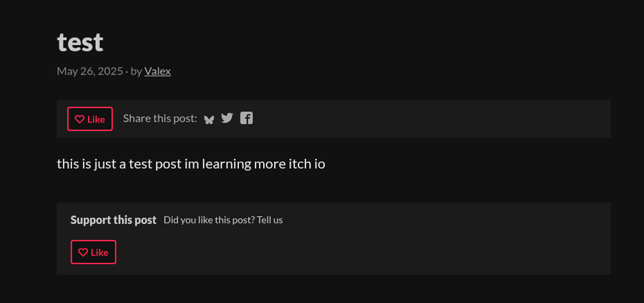Click the post date May 26, 2025
Image resolution: width=644 pixels, height=303 pixels.
pos(90,72)
